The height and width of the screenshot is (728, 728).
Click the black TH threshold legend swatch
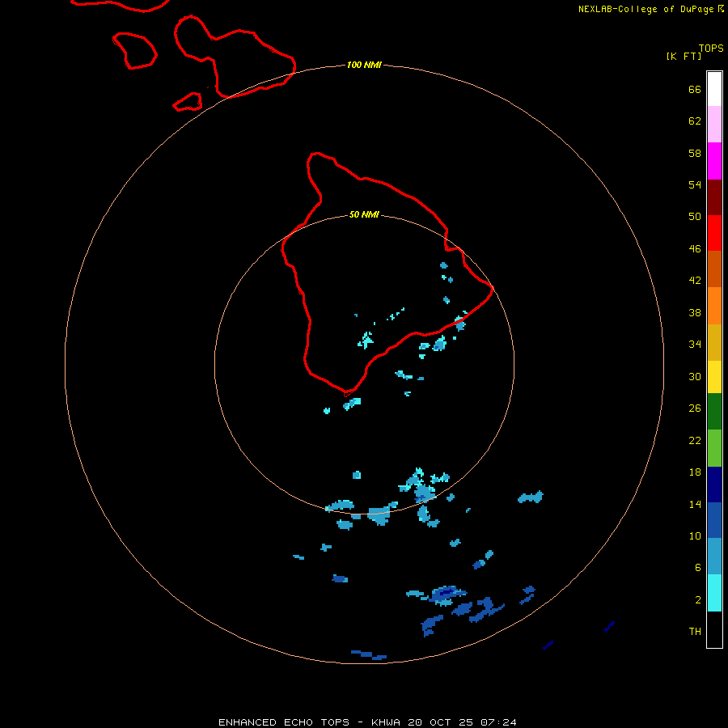coord(714,629)
